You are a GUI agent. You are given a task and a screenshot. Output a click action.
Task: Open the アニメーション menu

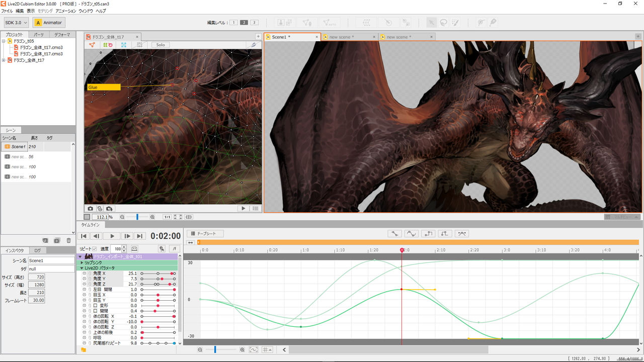[66, 11]
